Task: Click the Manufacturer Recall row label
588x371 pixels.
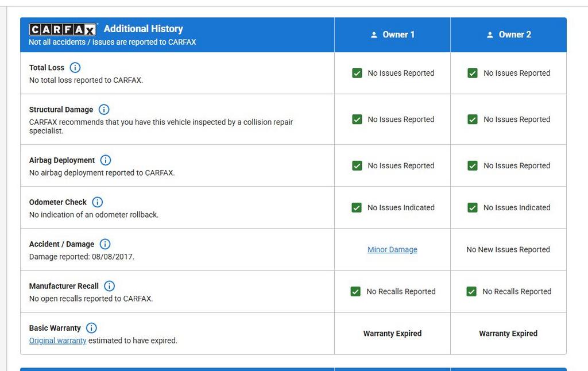Action: 64,286
